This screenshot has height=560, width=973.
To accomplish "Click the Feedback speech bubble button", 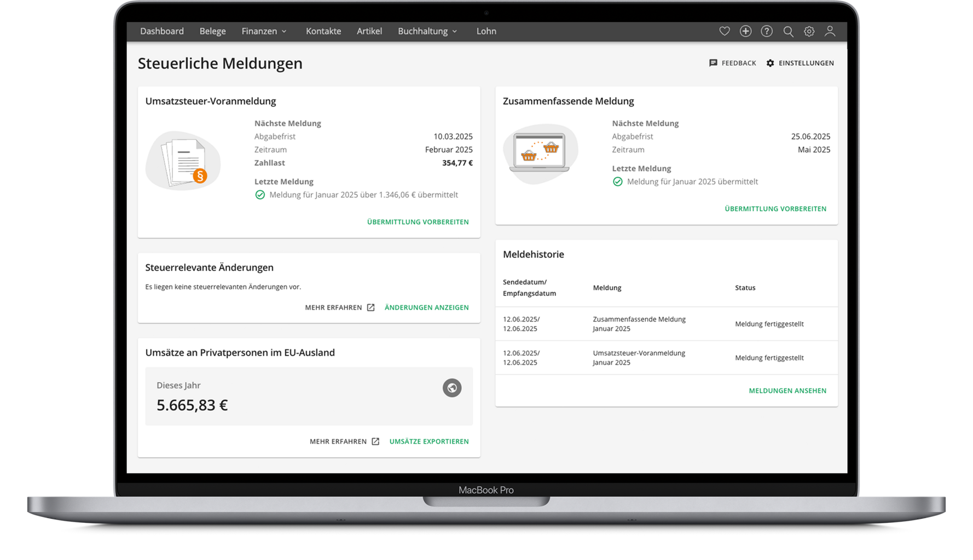I will [732, 63].
